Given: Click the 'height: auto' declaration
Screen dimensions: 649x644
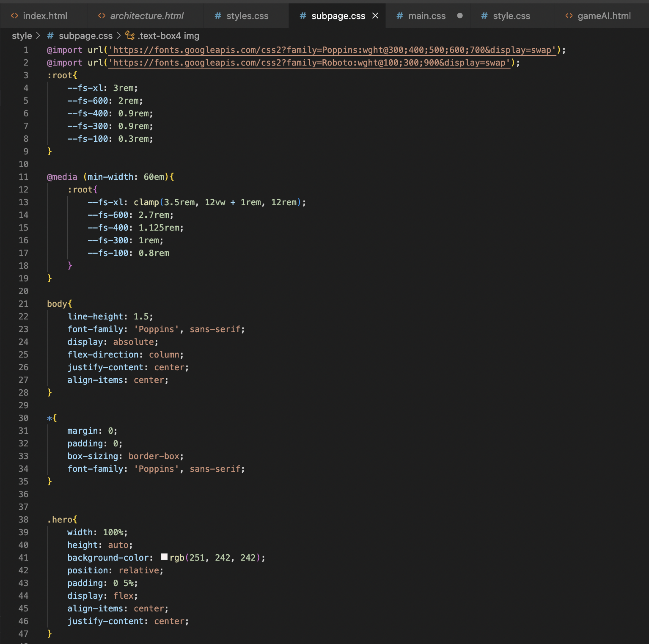Looking at the screenshot, I should (x=100, y=545).
